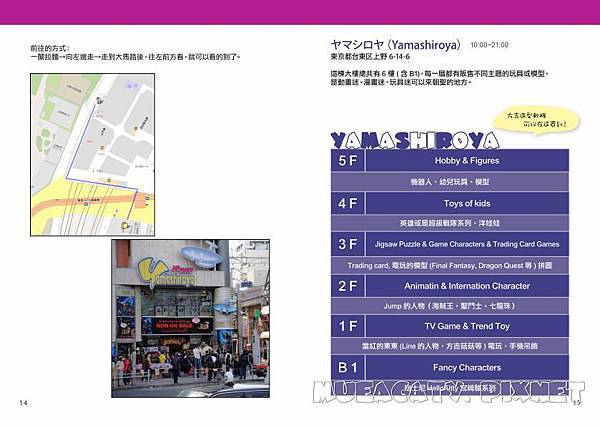The height and width of the screenshot is (426, 600).
Task: Click the 5 F floor label
Action: pos(348,161)
